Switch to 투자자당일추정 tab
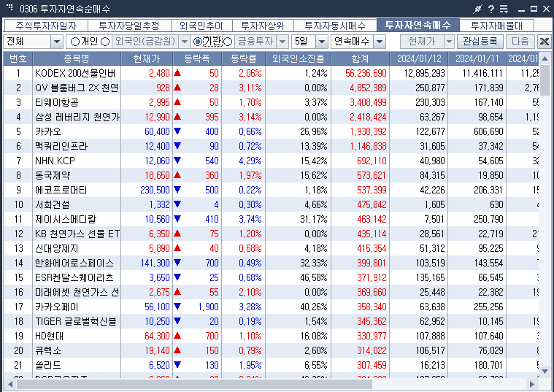Screen dimensions: 554x392 (129, 26)
